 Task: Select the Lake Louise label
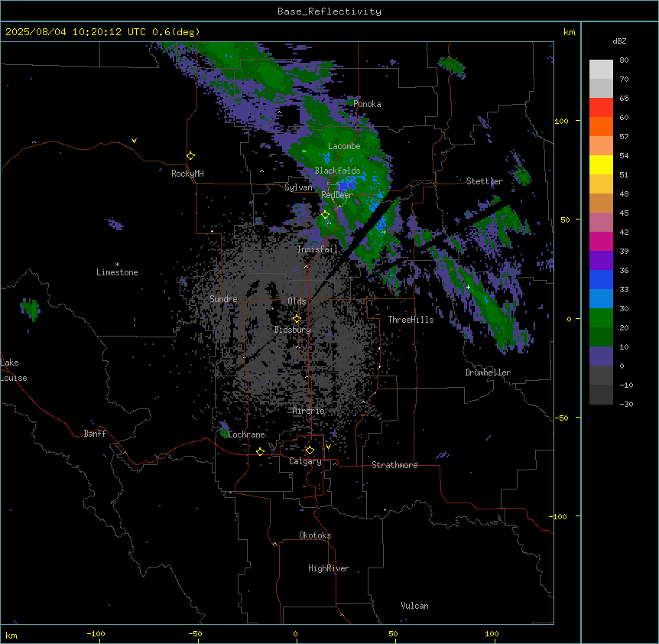point(14,370)
